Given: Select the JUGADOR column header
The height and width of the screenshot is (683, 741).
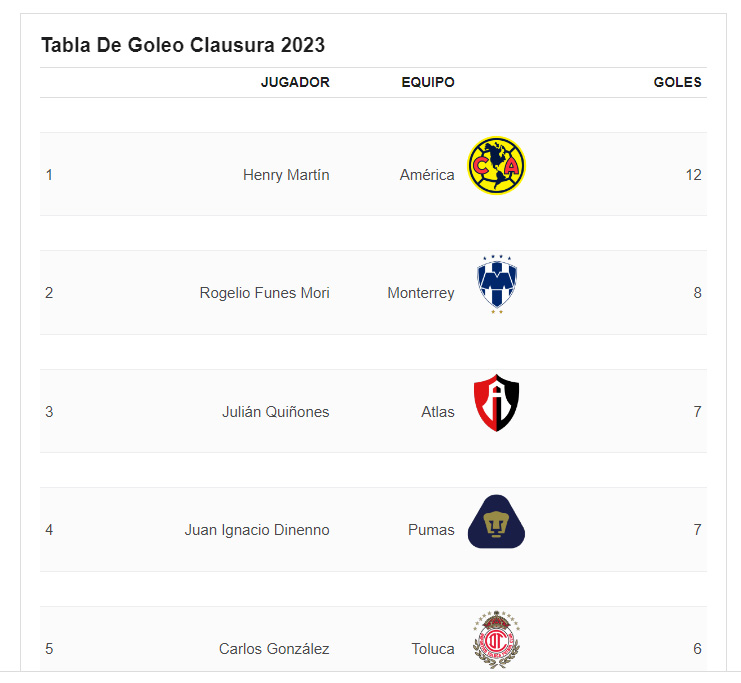Looking at the screenshot, I should (295, 82).
